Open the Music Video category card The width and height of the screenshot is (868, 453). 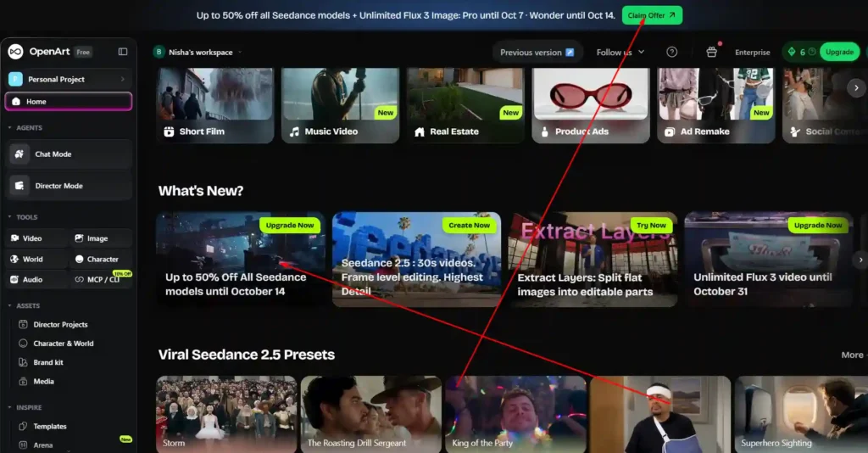341,105
